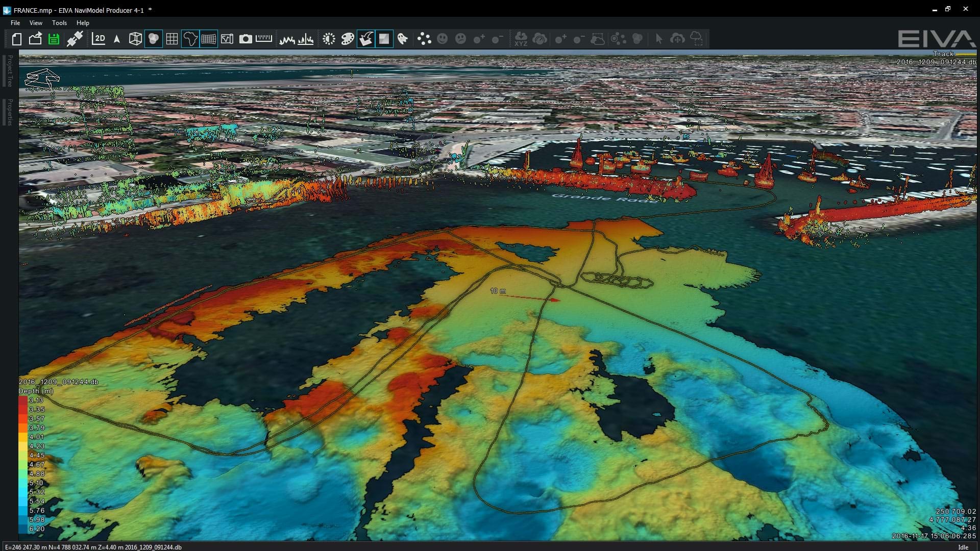Click the 3D wireframe cube view icon
980x551 pixels.
[135, 39]
